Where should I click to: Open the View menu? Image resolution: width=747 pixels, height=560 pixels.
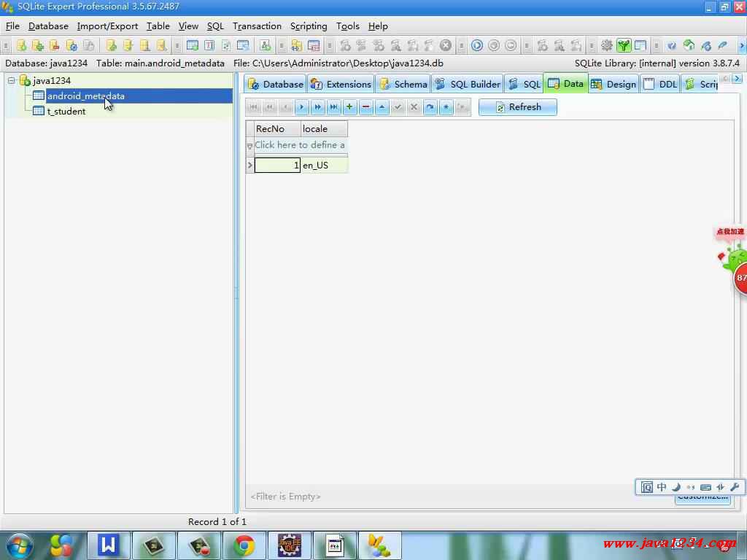pos(188,26)
